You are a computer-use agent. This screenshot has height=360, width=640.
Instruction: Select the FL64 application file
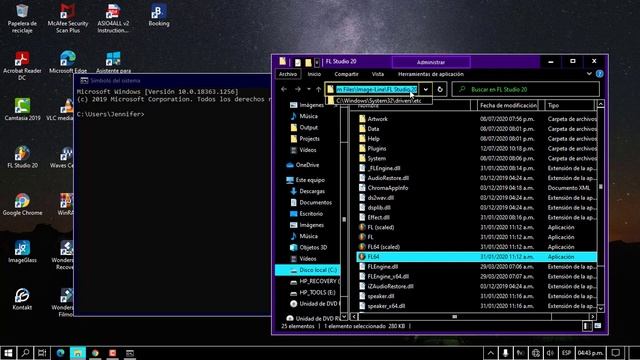[x=477, y=257]
